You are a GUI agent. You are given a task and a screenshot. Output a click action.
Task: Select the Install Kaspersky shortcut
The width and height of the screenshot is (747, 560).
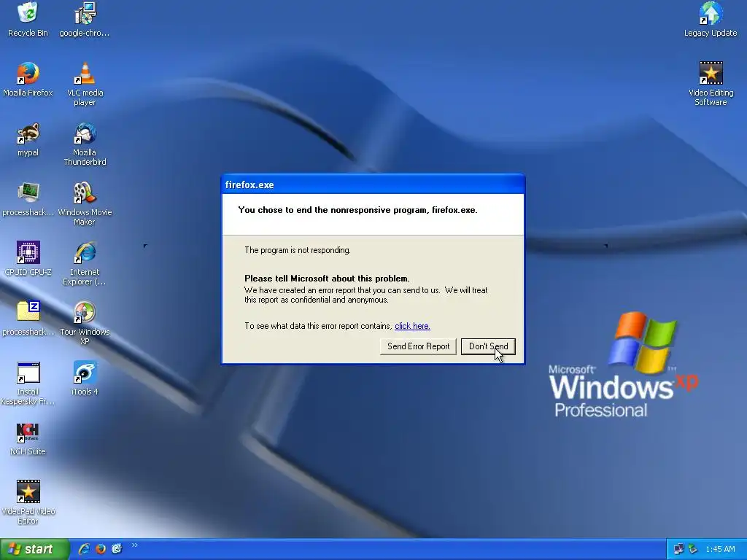28,384
